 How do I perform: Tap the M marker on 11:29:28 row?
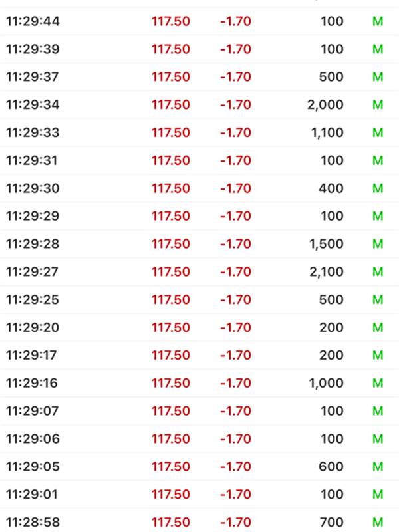pyautogui.click(x=378, y=244)
